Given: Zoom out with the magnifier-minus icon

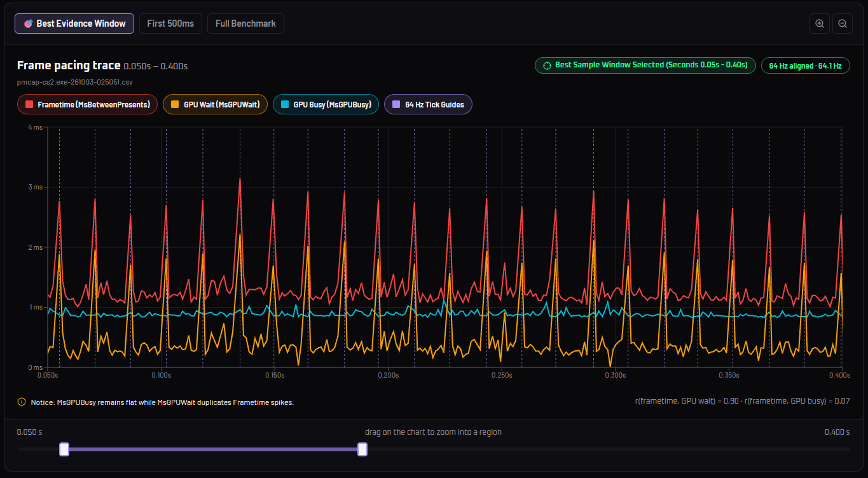Looking at the screenshot, I should (x=843, y=24).
